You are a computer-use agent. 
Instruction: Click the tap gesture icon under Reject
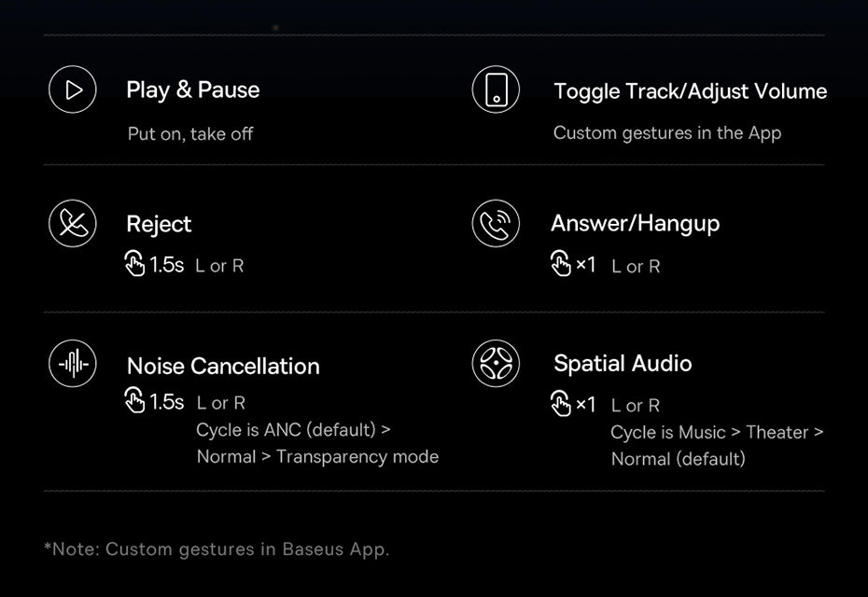(135, 265)
